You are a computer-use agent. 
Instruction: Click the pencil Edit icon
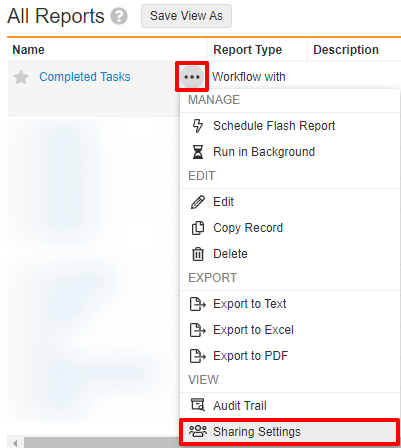tap(198, 202)
